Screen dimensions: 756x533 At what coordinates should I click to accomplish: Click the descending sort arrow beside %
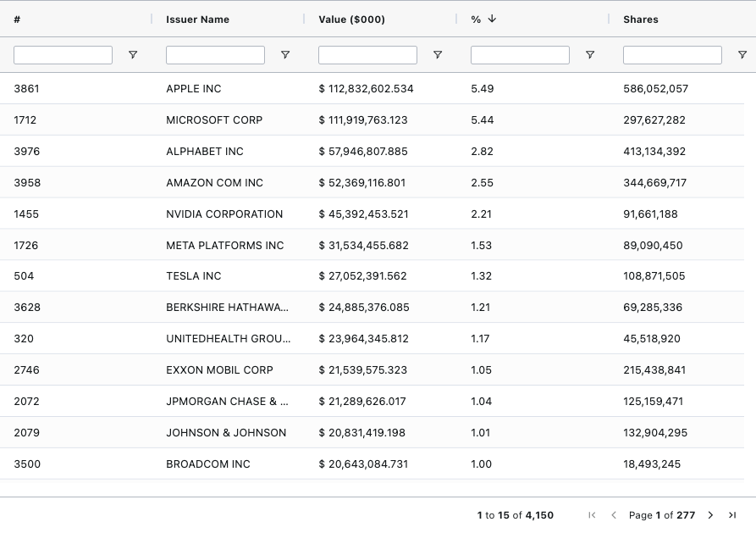(492, 19)
